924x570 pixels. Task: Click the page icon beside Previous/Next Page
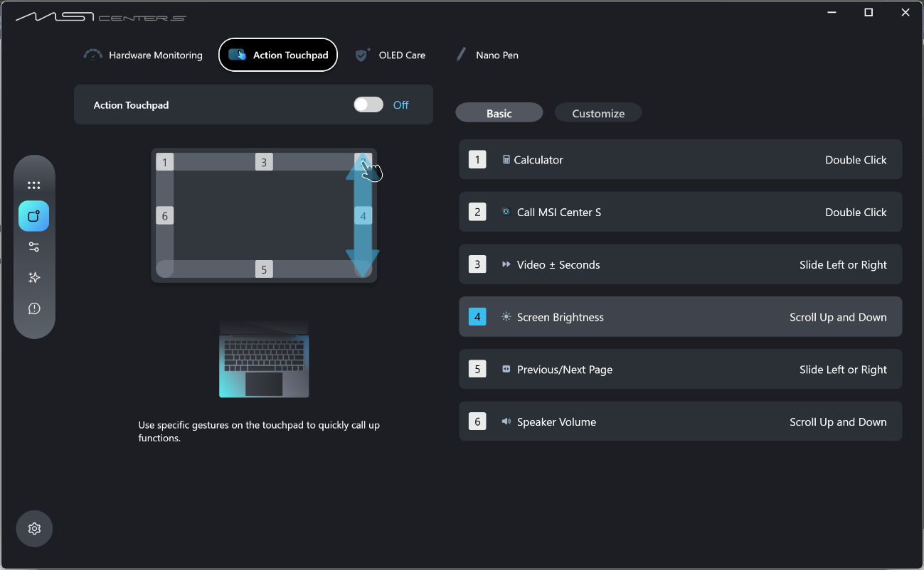[x=506, y=369]
